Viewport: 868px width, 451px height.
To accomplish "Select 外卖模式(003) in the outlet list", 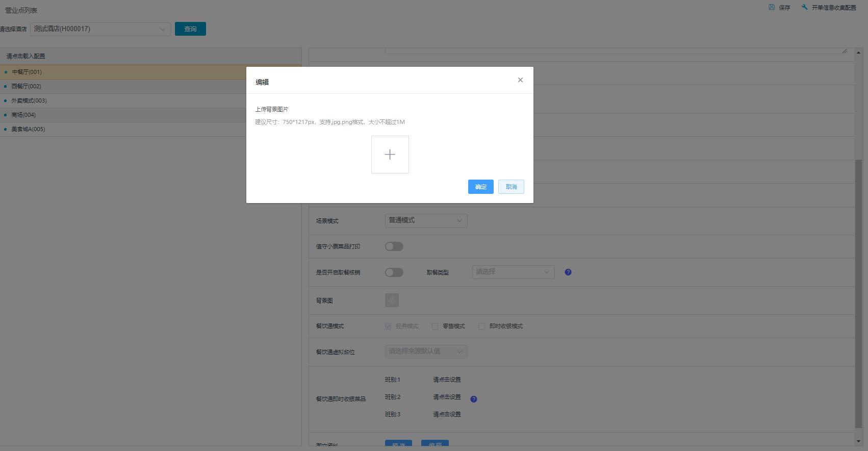I will (29, 101).
